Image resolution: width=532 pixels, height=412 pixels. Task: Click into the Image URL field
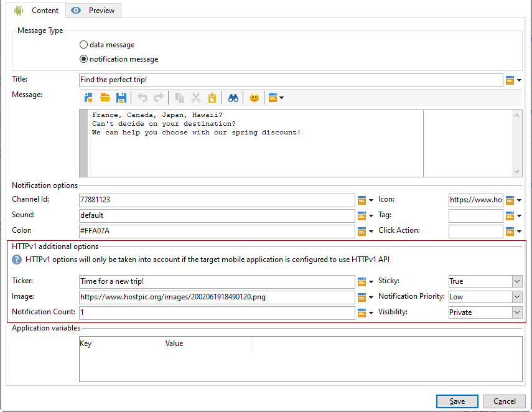217,297
